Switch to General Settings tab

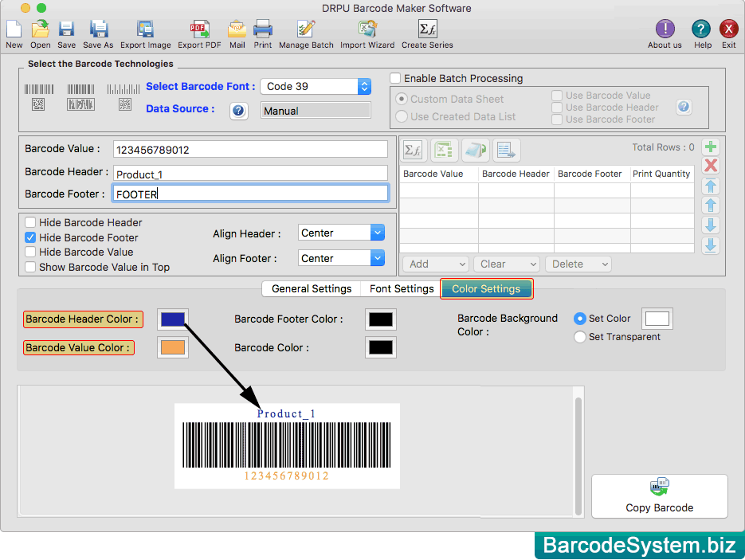click(312, 289)
